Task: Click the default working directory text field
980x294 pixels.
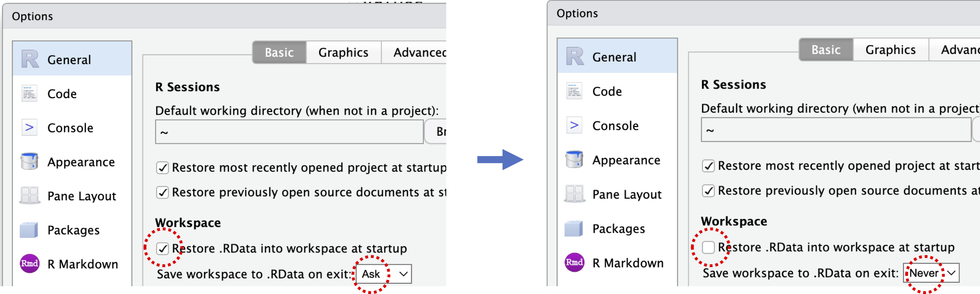Action: 289,132
